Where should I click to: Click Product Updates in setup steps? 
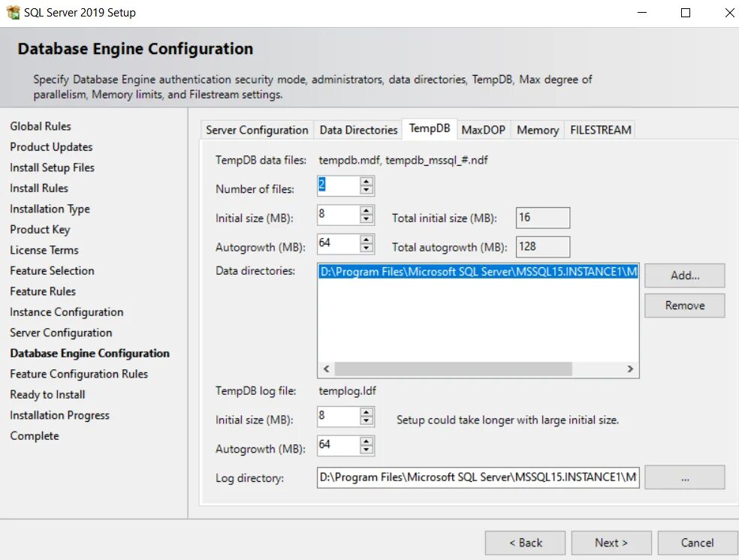pyautogui.click(x=51, y=147)
